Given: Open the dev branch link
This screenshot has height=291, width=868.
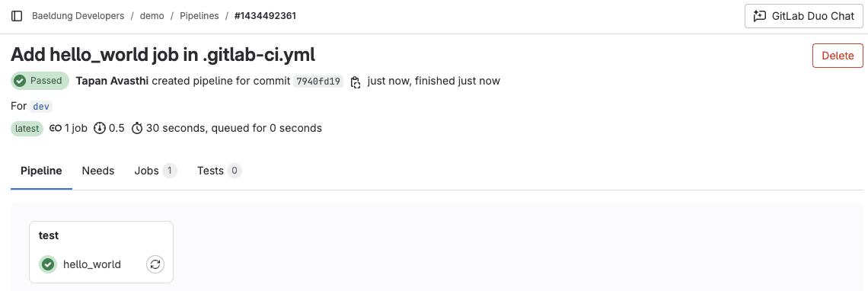Looking at the screenshot, I should [x=41, y=107].
